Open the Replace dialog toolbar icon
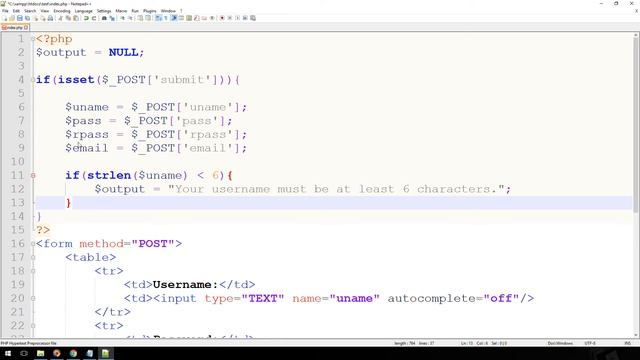The width and height of the screenshot is (640, 360). coord(112,18)
